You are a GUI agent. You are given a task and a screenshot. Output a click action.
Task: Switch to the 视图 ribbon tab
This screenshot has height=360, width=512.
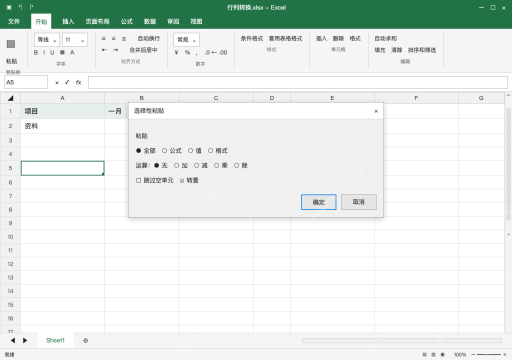(x=196, y=21)
